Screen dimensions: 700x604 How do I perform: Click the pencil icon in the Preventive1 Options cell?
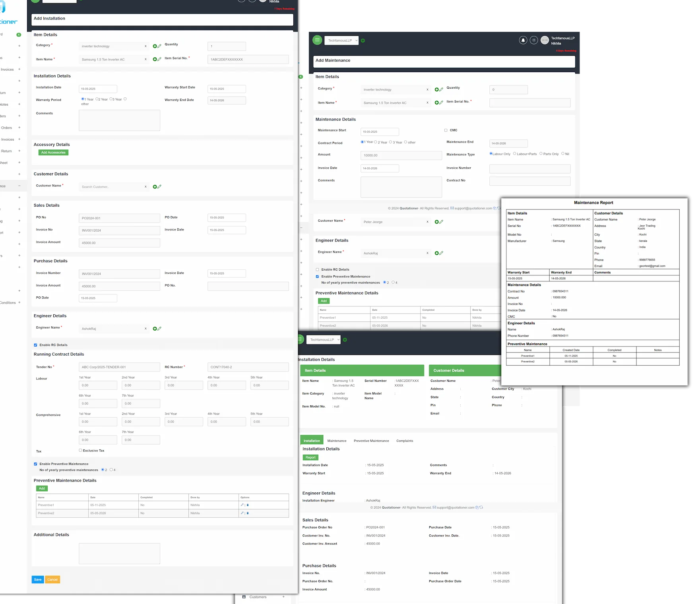pyautogui.click(x=242, y=505)
